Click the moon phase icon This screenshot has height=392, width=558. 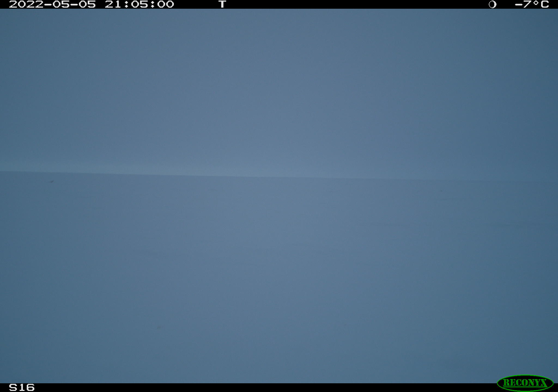pyautogui.click(x=492, y=4)
